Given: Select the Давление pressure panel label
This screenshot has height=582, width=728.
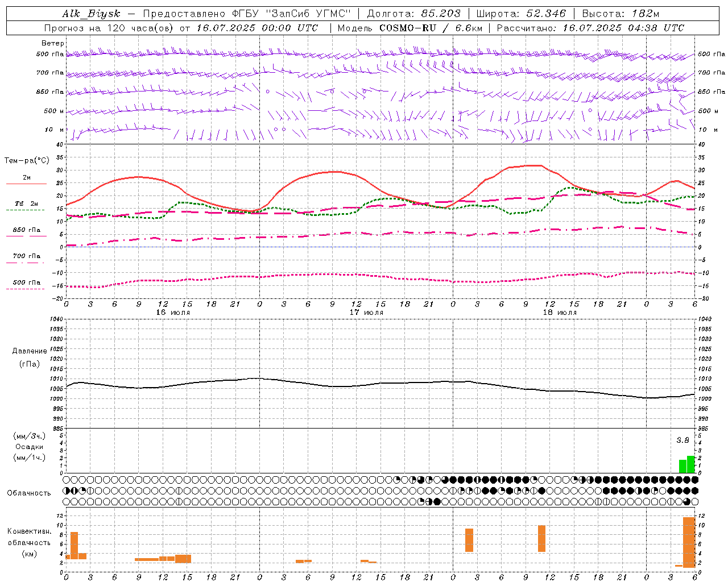Looking at the screenshot, I should (x=30, y=351).
